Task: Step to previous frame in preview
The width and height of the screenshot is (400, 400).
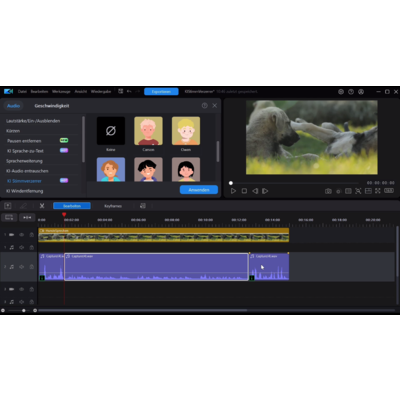Action: (255, 191)
